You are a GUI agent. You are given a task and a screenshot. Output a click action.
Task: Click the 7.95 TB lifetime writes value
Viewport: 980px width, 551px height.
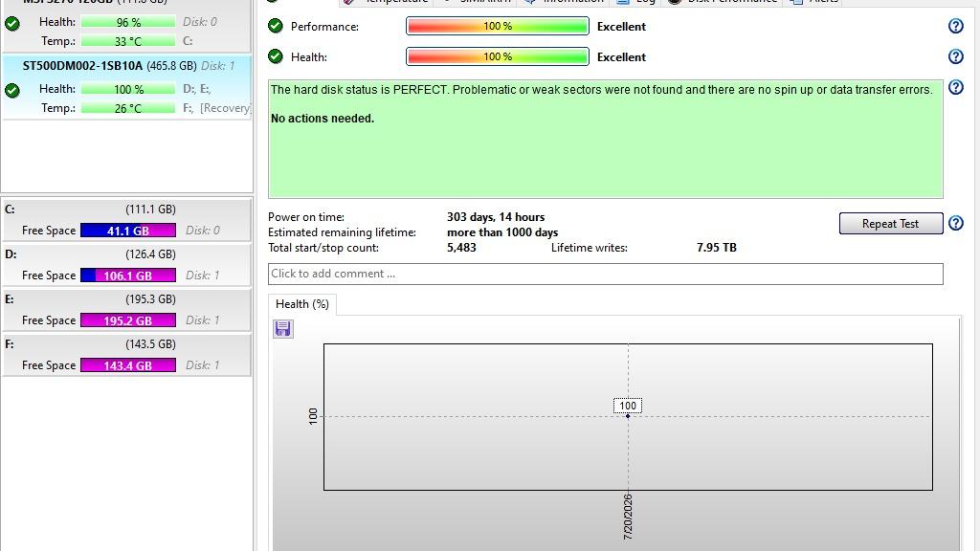(716, 248)
